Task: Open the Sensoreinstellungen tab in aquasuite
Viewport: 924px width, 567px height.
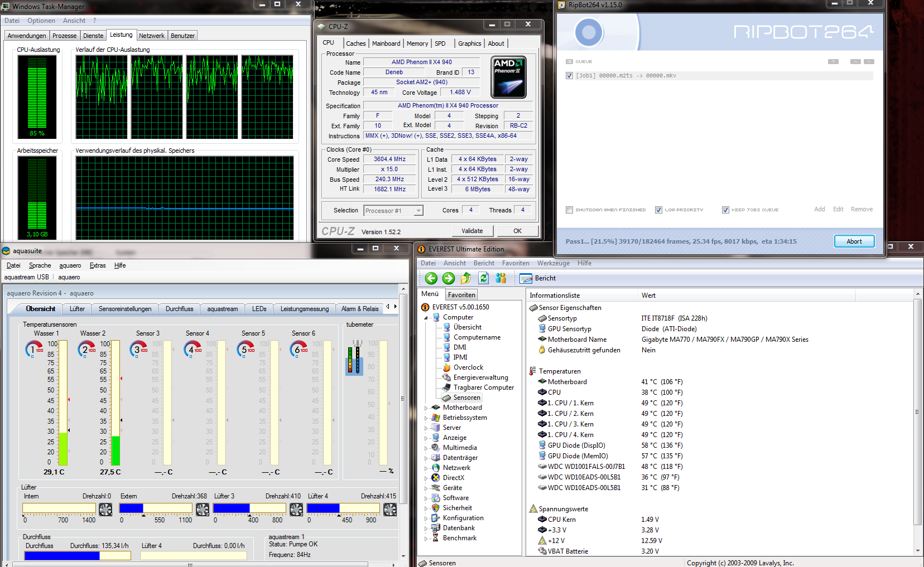Action: 125,309
